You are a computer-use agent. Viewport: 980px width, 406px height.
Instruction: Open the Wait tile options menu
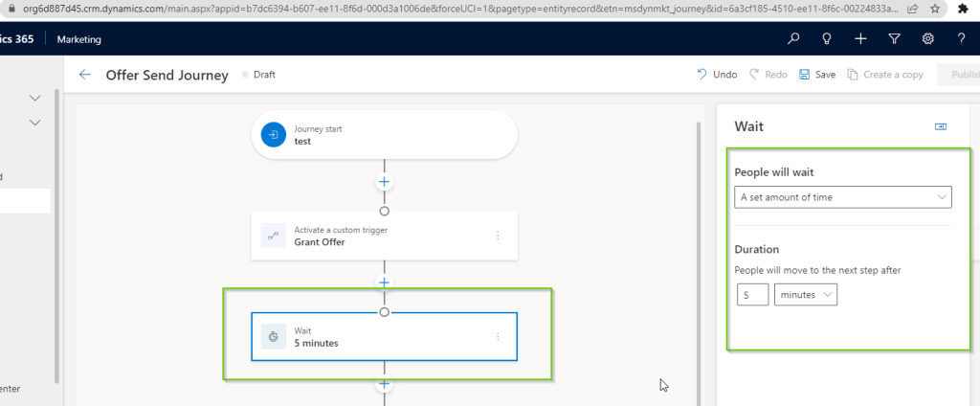[x=497, y=337]
